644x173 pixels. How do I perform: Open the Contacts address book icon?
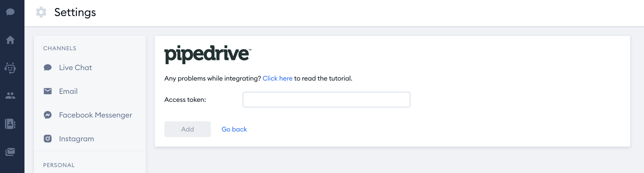point(10,124)
